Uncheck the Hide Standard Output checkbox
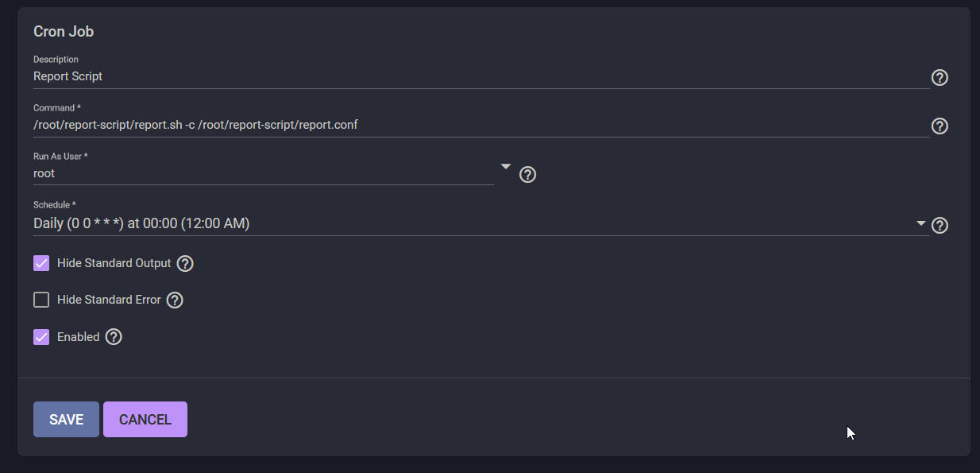This screenshot has height=473, width=980. click(41, 263)
